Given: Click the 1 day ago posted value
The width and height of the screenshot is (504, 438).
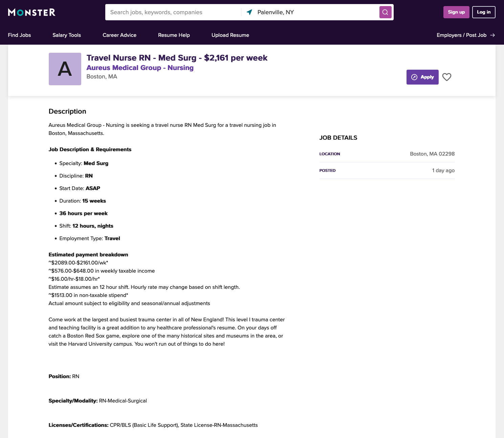Looking at the screenshot, I should [443, 170].
